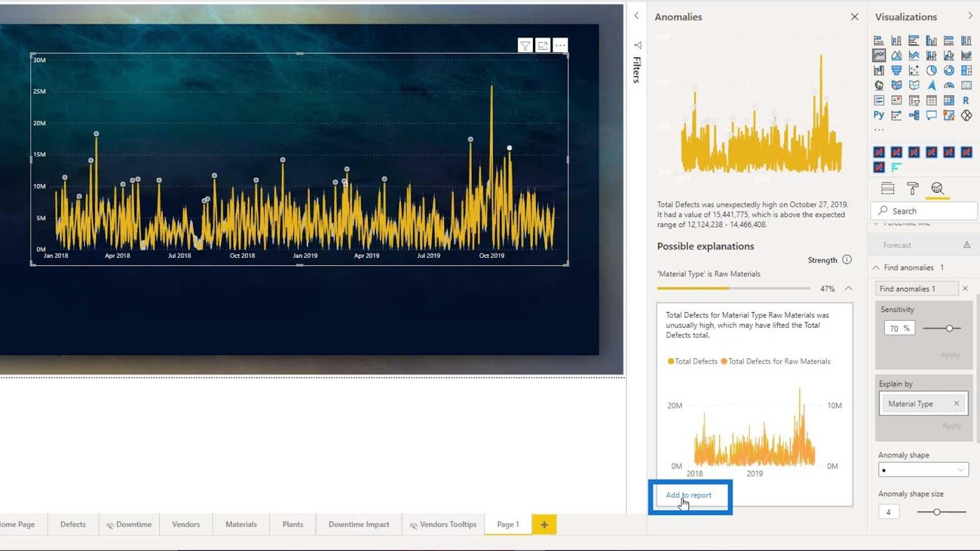The width and height of the screenshot is (980, 551).
Task: Expand the Forecast section
Action: coord(922,245)
